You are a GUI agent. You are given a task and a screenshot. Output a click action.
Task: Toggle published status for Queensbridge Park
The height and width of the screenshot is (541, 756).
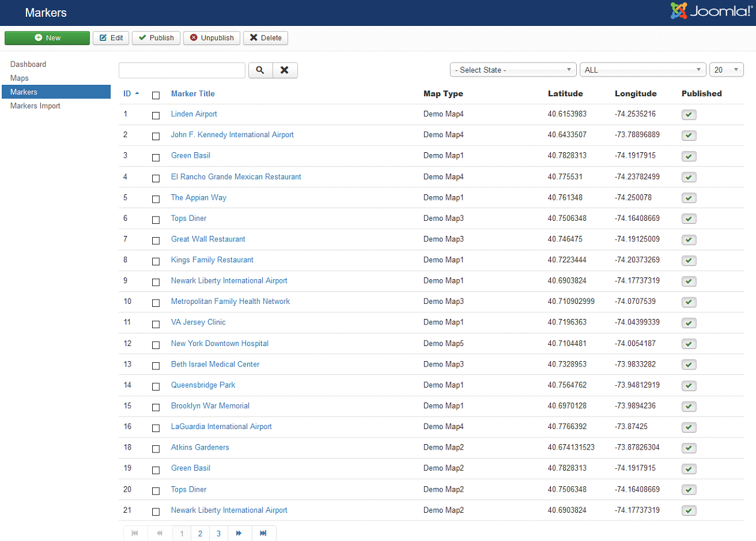pos(689,386)
